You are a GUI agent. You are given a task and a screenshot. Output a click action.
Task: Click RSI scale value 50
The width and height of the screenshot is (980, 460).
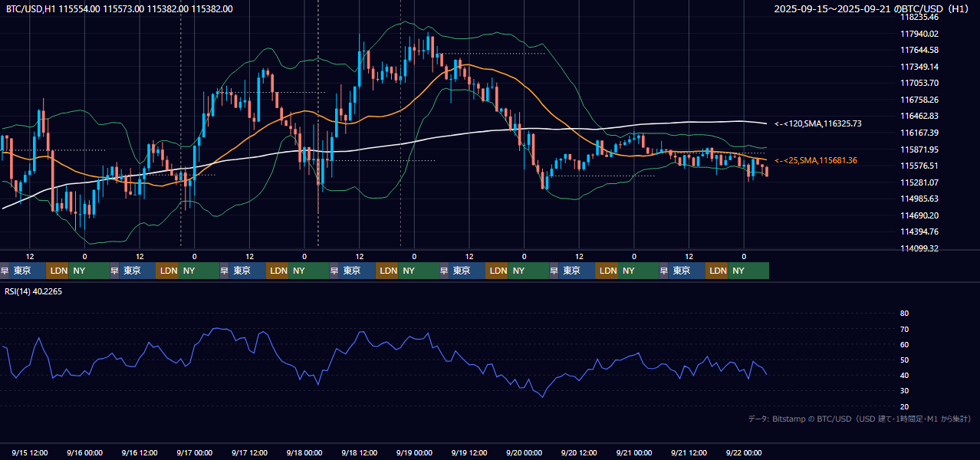(x=904, y=360)
